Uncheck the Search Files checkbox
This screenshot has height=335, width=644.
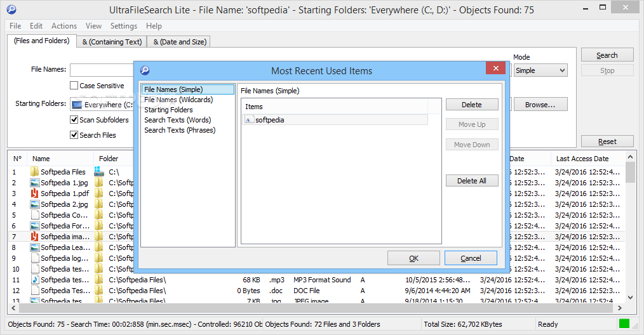(x=74, y=135)
